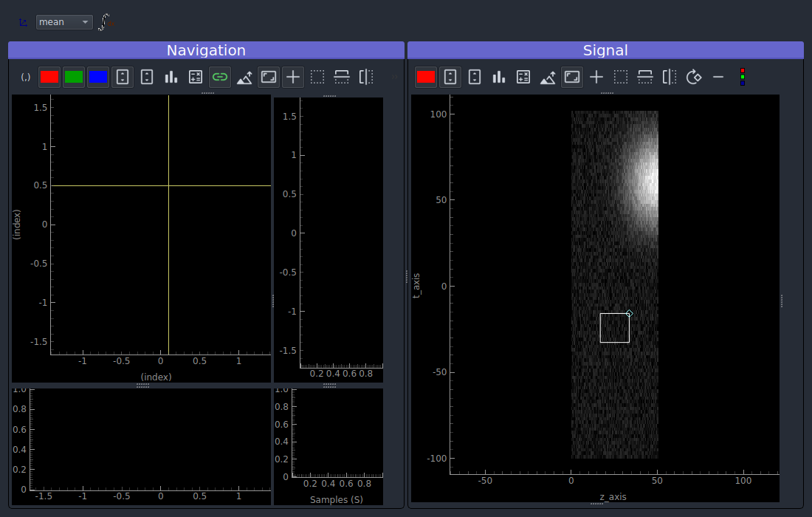The image size is (812, 517).
Task: Click the integral dx icon
Action: tap(106, 21)
